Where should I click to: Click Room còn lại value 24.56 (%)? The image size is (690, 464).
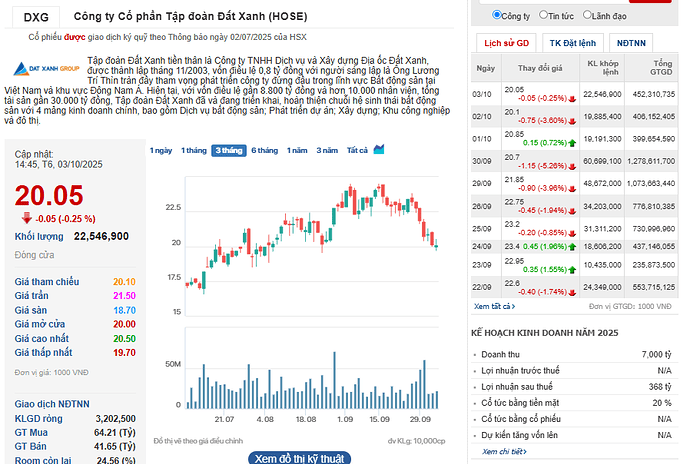coord(116,460)
